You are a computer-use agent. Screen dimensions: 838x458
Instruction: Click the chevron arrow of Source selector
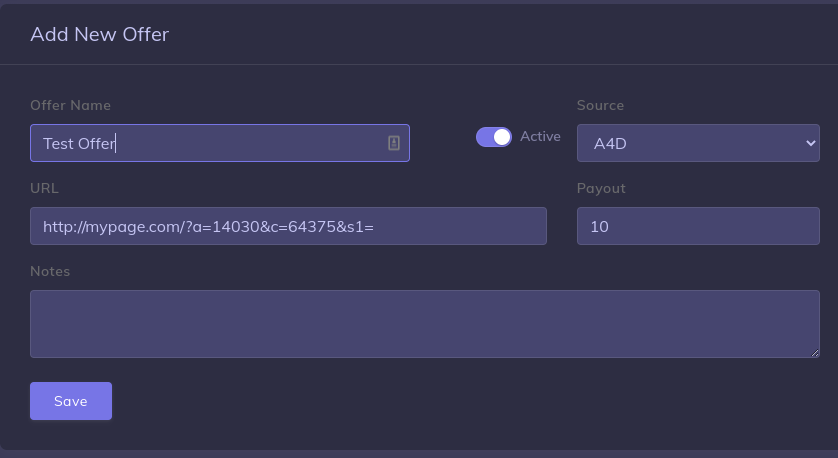[x=810, y=143]
